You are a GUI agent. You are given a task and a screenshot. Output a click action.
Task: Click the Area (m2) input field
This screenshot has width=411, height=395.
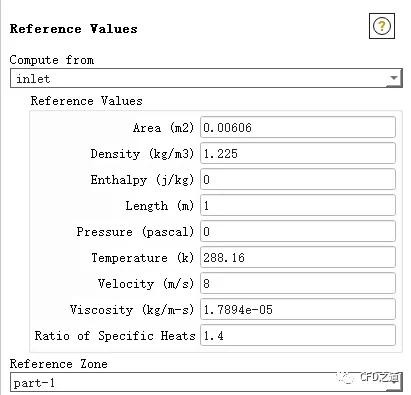pos(298,127)
